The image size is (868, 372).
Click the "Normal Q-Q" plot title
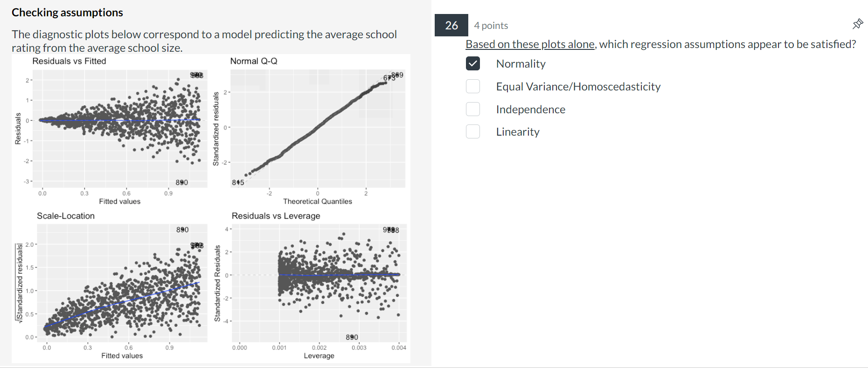pos(254,61)
